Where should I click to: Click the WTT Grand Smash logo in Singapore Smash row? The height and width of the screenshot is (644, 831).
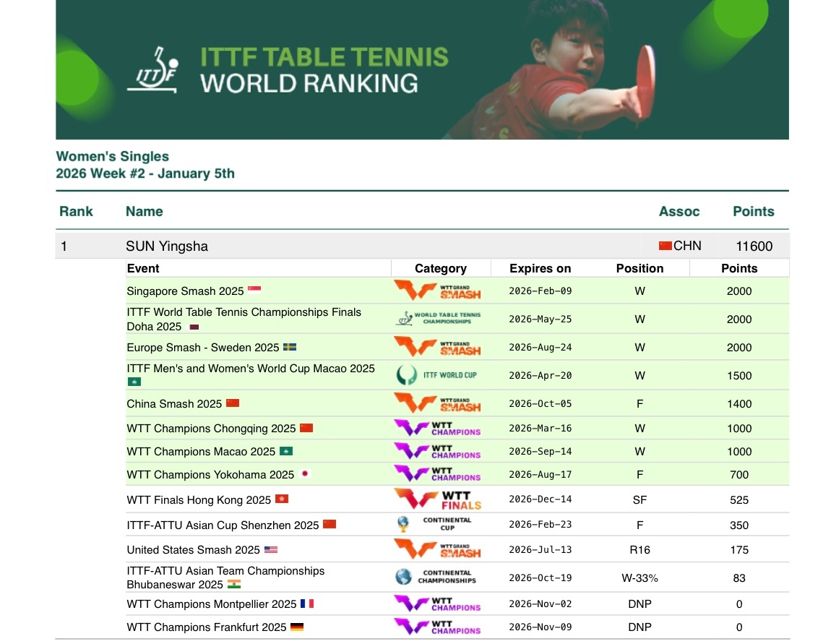coord(437,291)
